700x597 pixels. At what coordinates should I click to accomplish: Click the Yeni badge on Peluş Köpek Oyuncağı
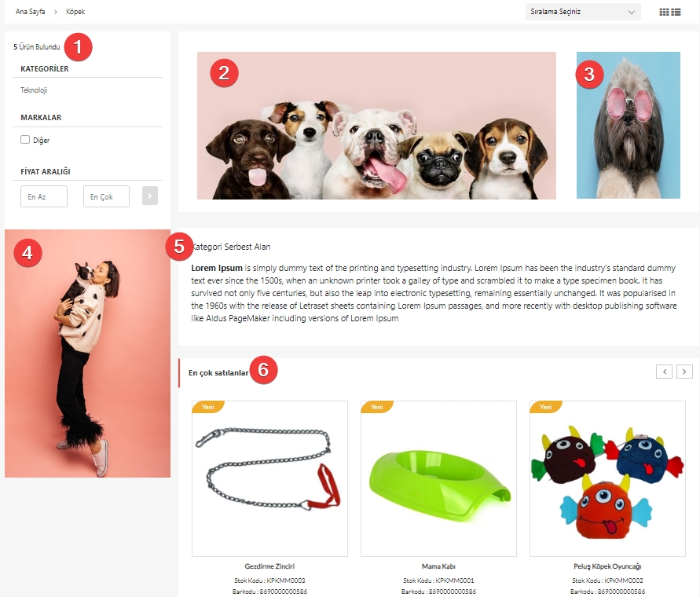[545, 407]
